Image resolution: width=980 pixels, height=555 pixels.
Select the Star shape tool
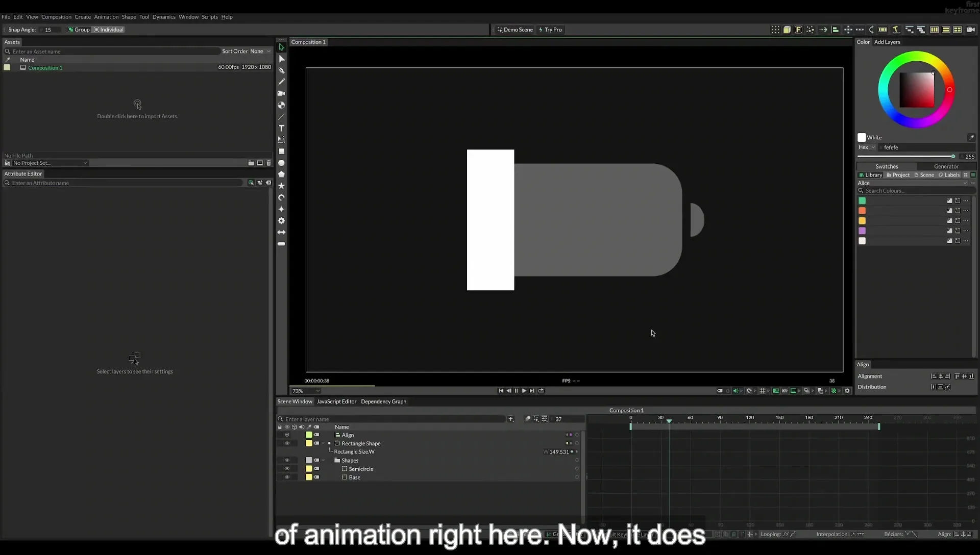[x=281, y=186]
